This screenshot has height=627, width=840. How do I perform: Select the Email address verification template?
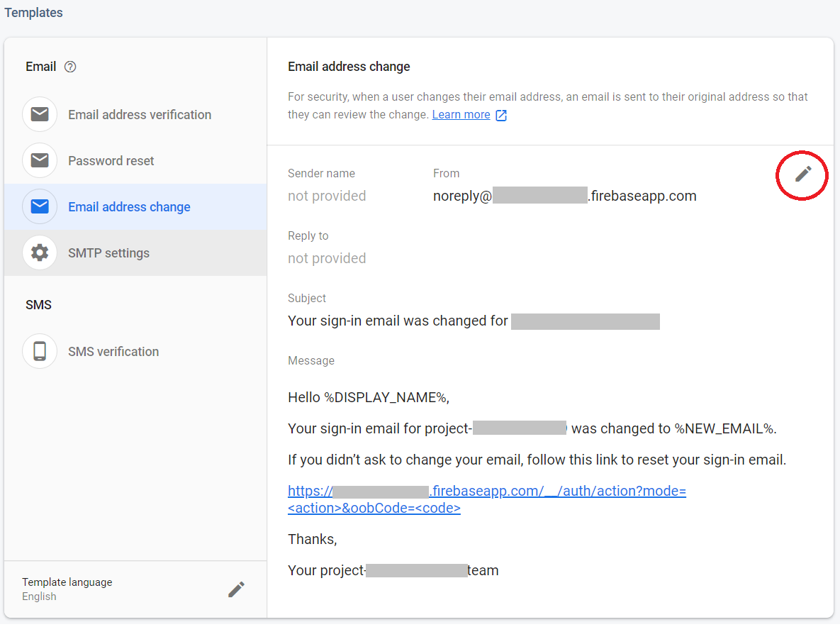pyautogui.click(x=140, y=115)
